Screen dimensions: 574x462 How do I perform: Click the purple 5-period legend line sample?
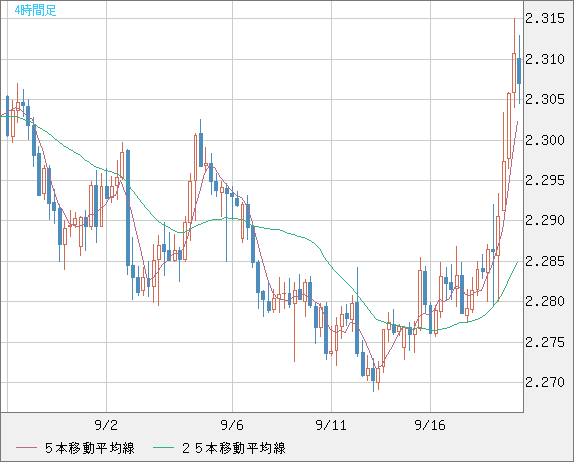[26, 448]
